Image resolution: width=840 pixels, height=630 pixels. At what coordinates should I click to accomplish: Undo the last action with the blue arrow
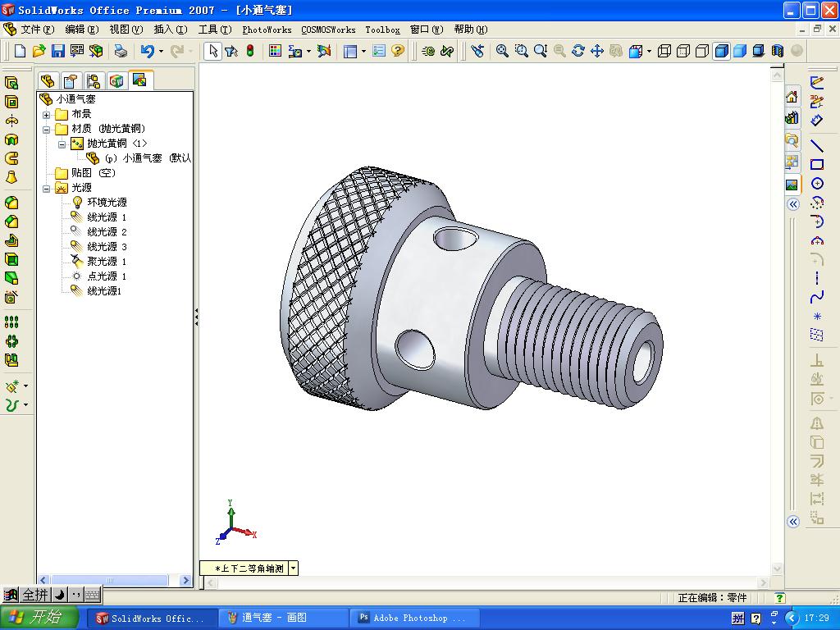point(147,51)
